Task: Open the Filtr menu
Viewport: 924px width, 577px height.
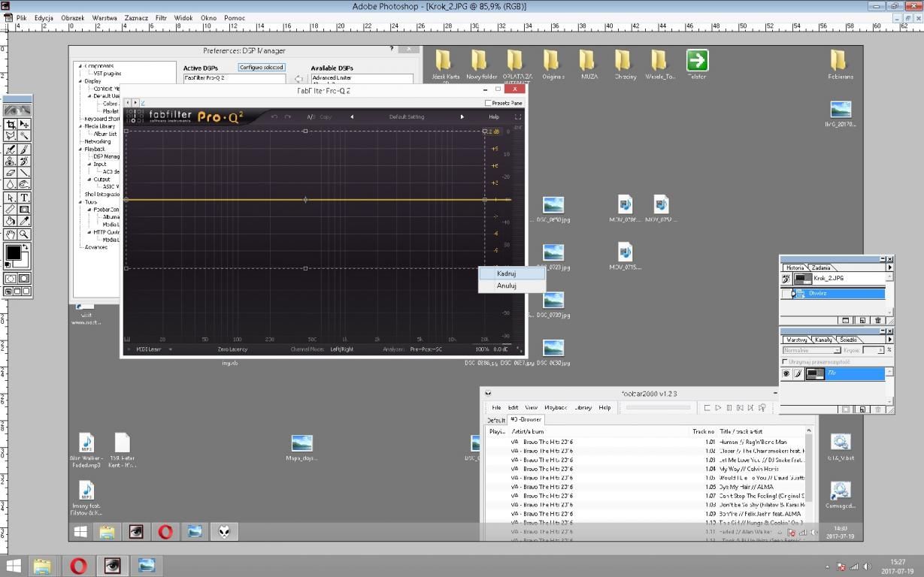Action: click(x=161, y=18)
